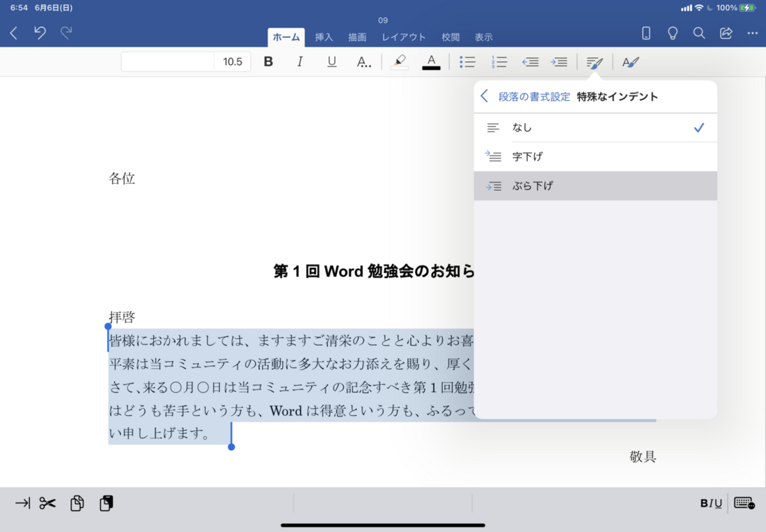Cut the selected text with scissors
The height and width of the screenshot is (532, 766).
(48, 503)
